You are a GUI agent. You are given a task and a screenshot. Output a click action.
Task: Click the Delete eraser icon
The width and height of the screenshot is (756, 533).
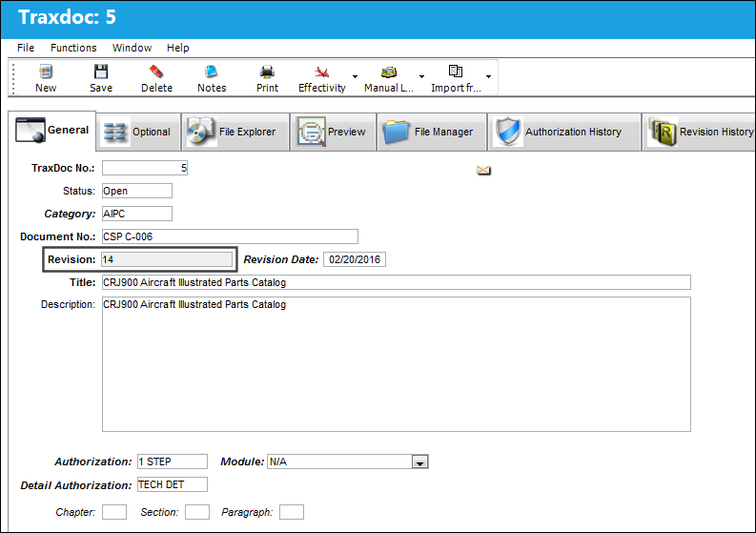[x=156, y=72]
